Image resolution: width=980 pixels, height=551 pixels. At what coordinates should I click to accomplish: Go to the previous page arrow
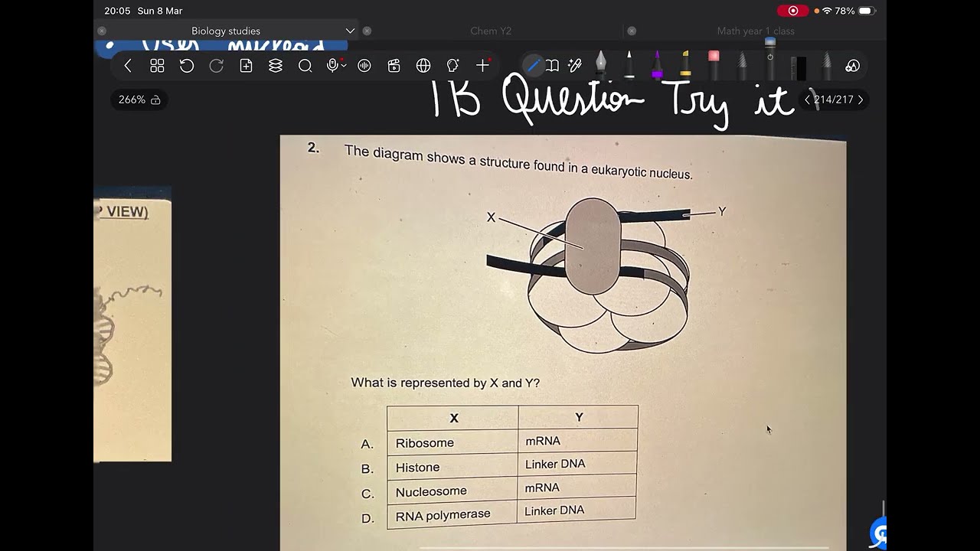coord(807,99)
